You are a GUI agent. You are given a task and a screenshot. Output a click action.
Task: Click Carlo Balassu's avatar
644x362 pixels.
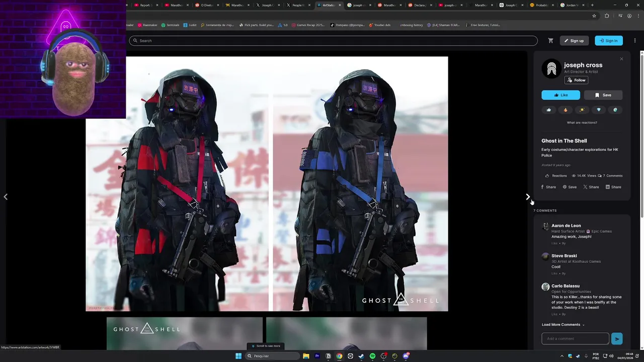pos(545,287)
